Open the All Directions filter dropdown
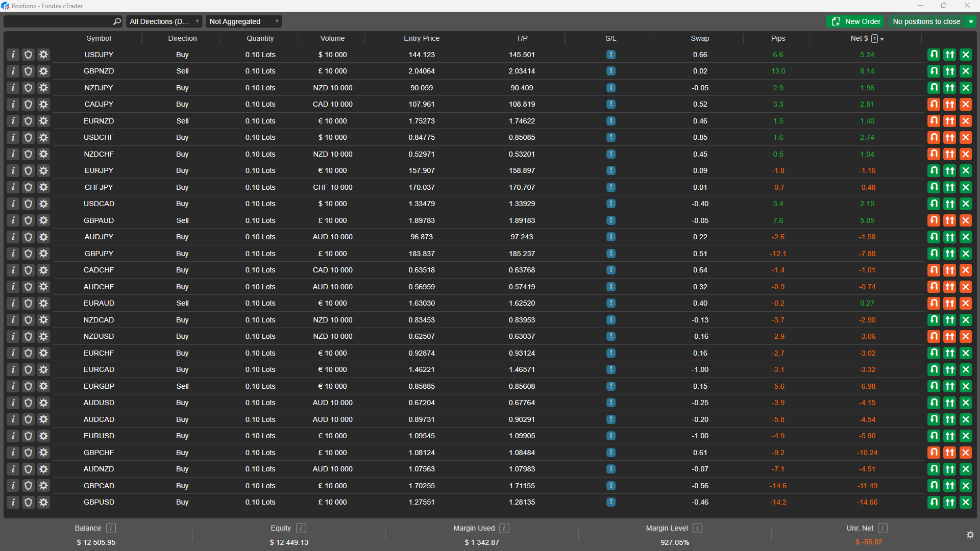Image resolution: width=980 pixels, height=551 pixels. (x=164, y=21)
